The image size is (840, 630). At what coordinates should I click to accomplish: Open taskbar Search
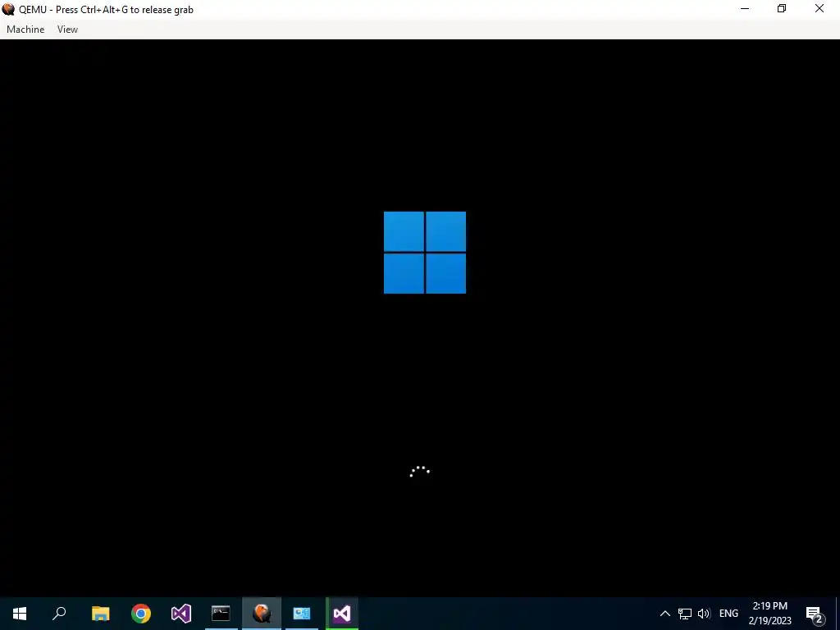[x=59, y=614]
